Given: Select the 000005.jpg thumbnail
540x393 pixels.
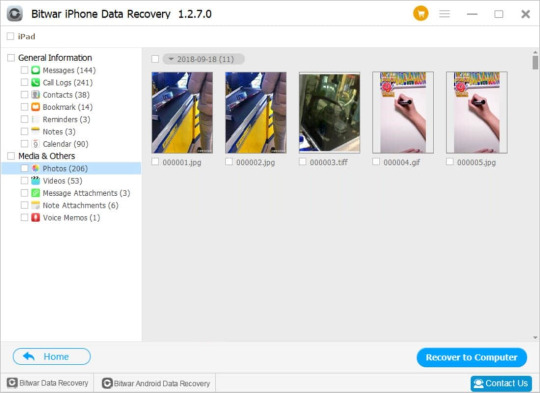Looking at the screenshot, I should click(x=477, y=112).
